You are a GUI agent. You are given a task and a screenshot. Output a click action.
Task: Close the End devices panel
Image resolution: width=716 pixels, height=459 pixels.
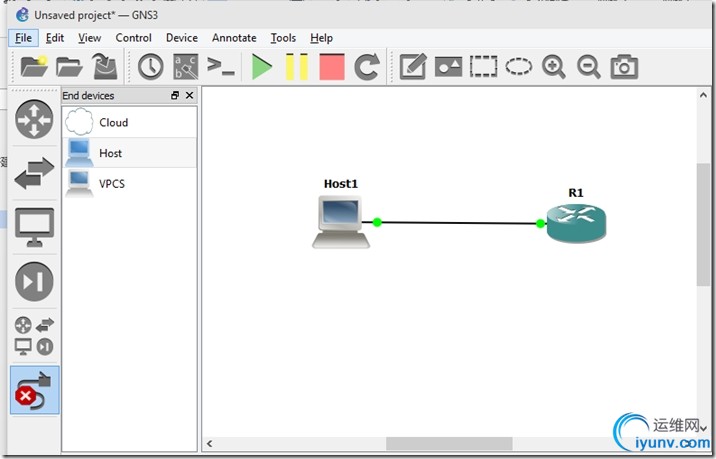coord(190,95)
